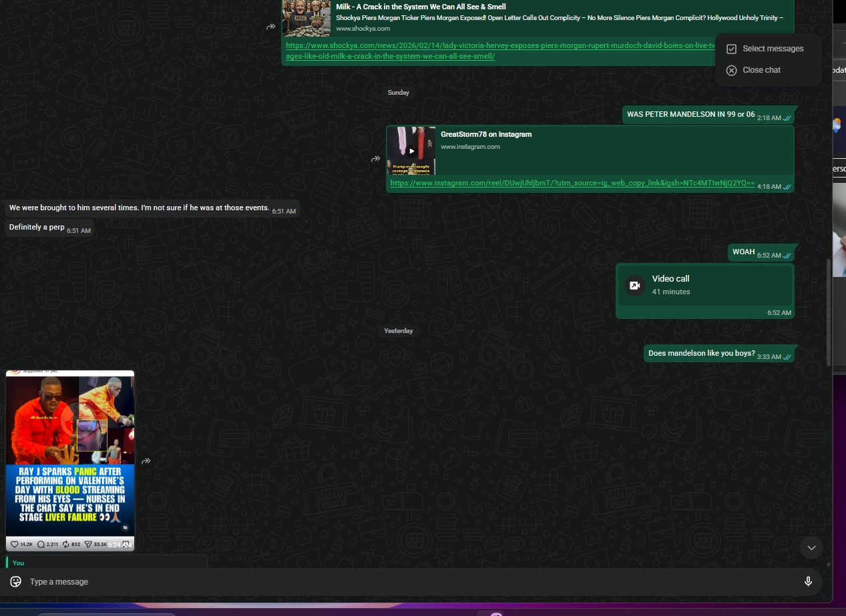Image resolution: width=846 pixels, height=616 pixels.
Task: Play the GreatStorm78 Instagram reel thumbnail
Action: click(411, 151)
